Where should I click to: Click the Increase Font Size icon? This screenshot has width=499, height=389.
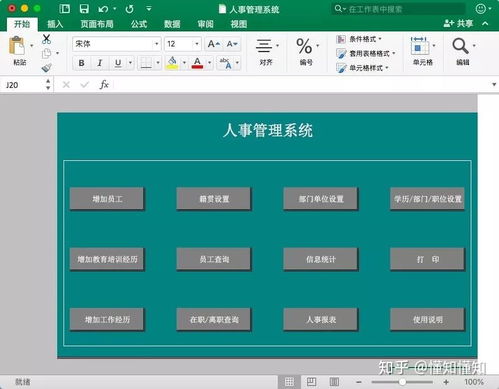214,44
